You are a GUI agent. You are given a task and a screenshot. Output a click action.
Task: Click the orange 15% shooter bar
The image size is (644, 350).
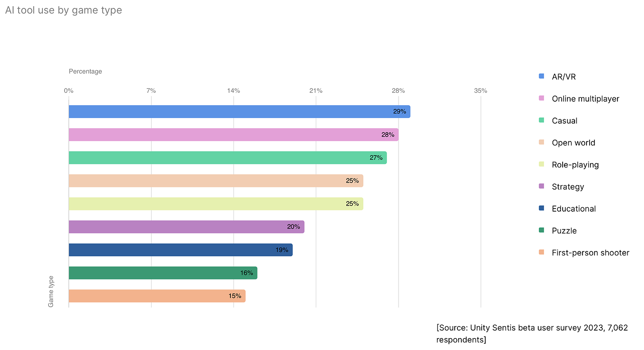[x=157, y=296]
